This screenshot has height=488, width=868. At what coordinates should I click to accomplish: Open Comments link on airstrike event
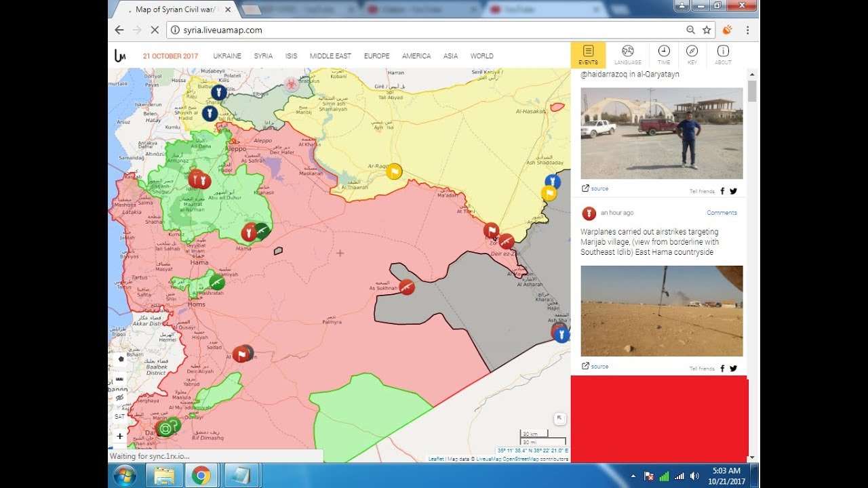722,213
